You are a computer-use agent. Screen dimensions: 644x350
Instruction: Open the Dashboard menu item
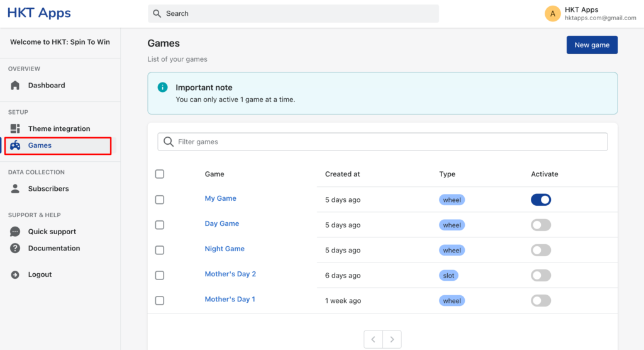[x=47, y=85]
